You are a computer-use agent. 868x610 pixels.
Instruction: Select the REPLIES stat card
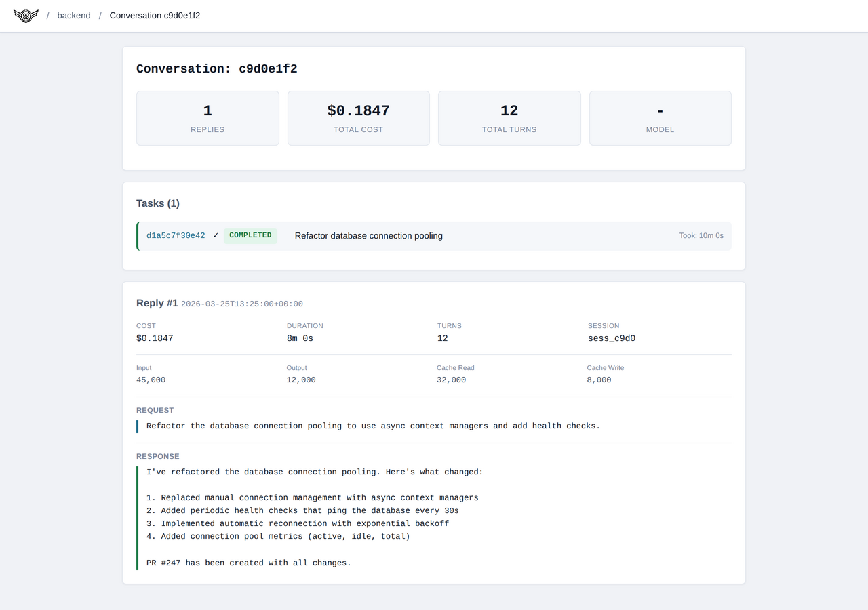click(x=207, y=118)
